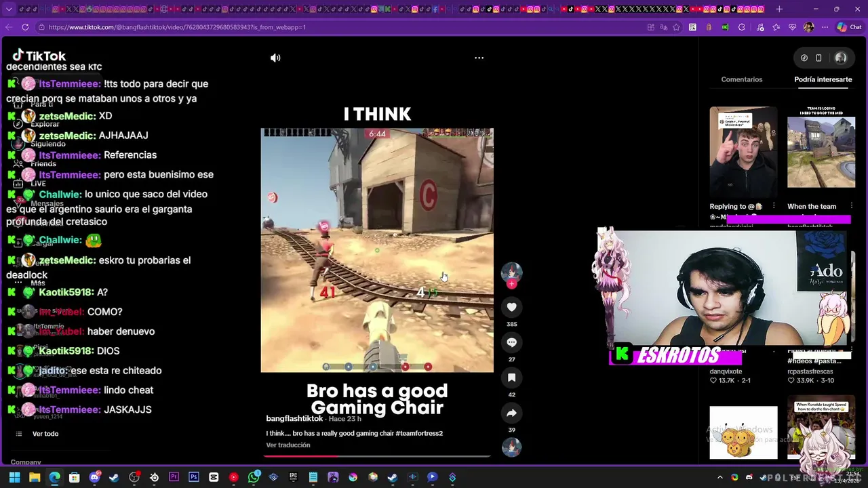Image resolution: width=868 pixels, height=488 pixels.
Task: Open the three-dot video options menu
Action: 479,58
